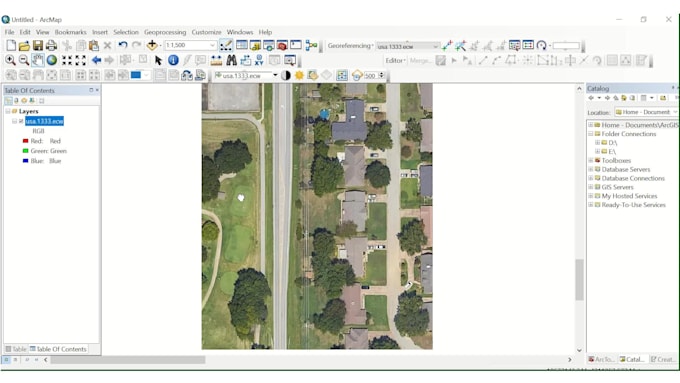This screenshot has height=383, width=680.
Task: Select the Add Control Points tool
Action: coord(447,45)
